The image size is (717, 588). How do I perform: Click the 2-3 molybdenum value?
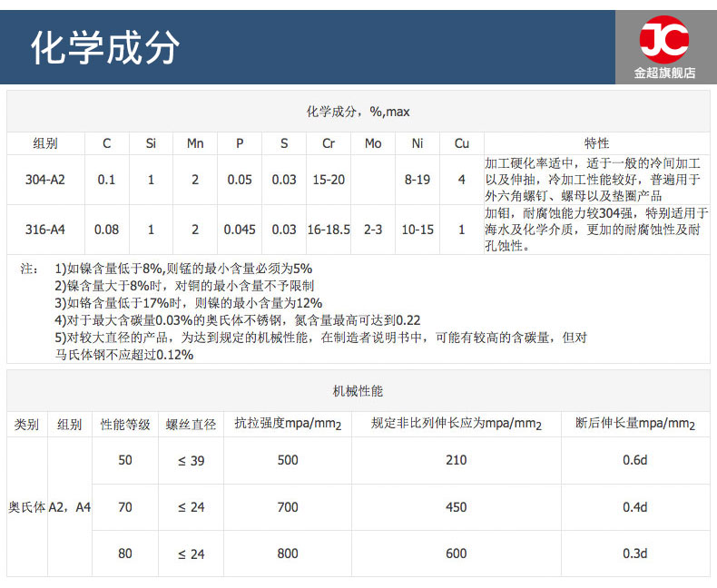[x=373, y=230]
